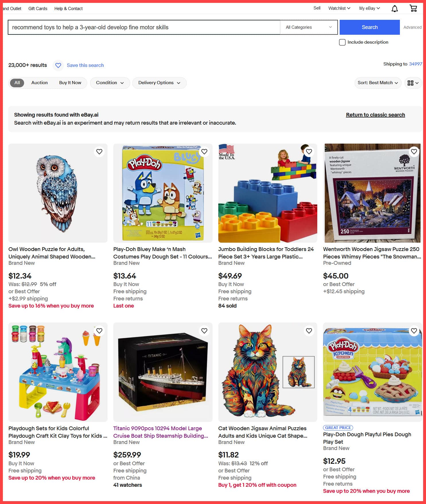Add Owl Wooden Puzzle to watchlist heart
The width and height of the screenshot is (426, 504).
pos(99,152)
